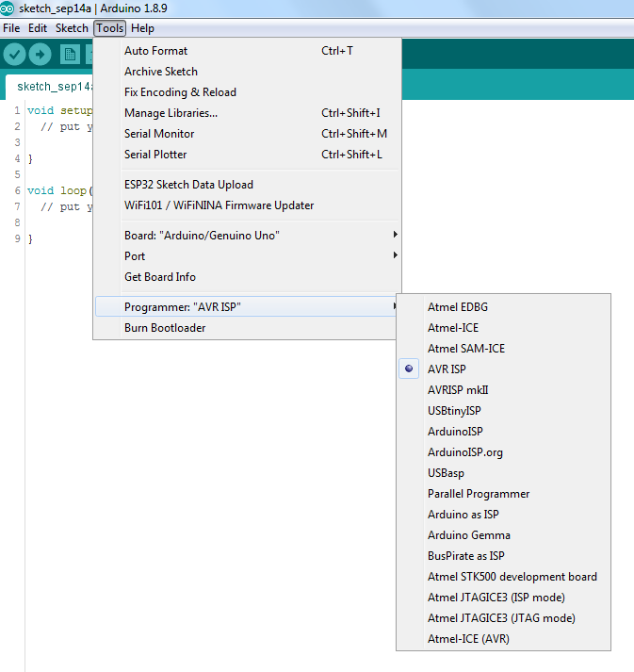Click the closing brace on line 9
The width and height of the screenshot is (634, 672).
click(30, 239)
